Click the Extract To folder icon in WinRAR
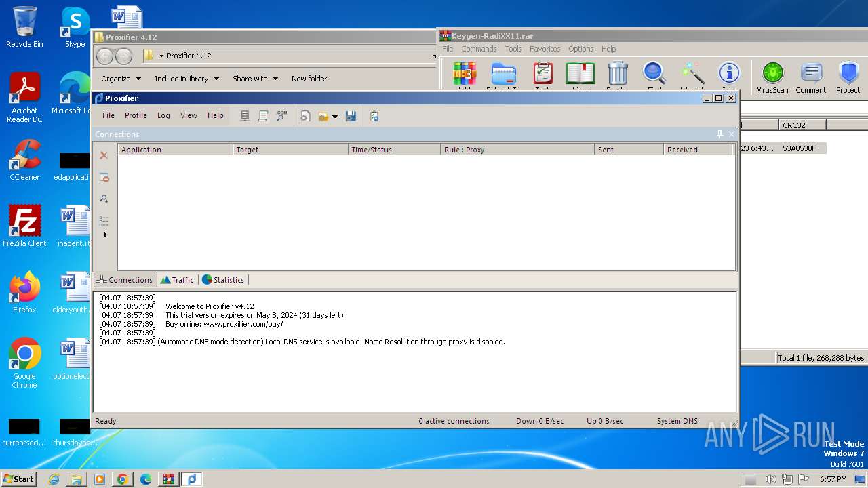This screenshot has height=488, width=868. (503, 75)
